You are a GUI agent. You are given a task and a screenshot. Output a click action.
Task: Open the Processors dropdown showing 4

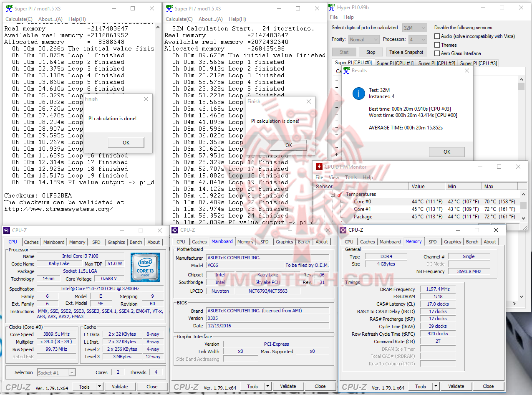pos(417,39)
